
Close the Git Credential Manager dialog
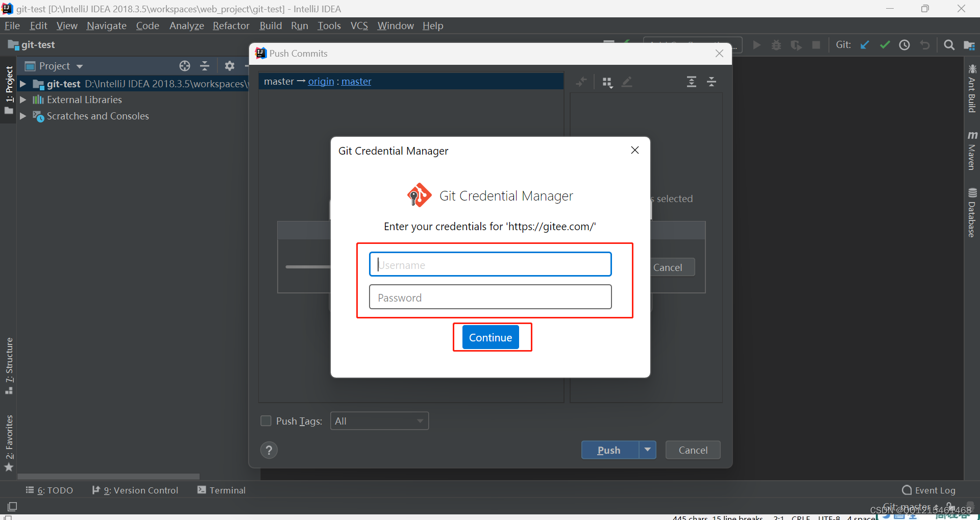pyautogui.click(x=635, y=150)
